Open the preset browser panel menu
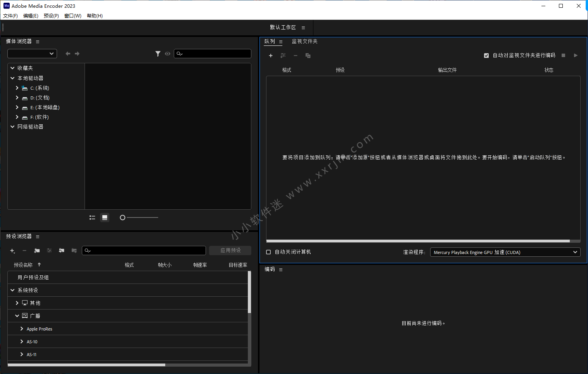Image resolution: width=588 pixels, height=374 pixels. [38, 237]
